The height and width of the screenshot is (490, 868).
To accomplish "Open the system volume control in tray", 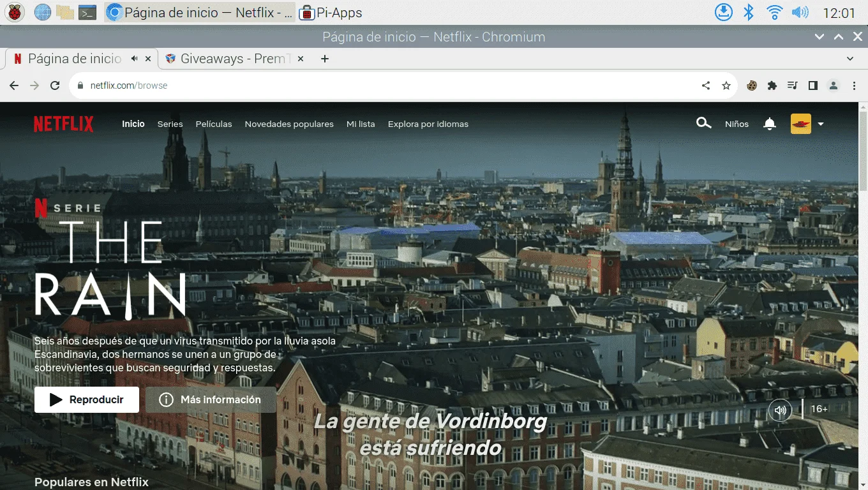I will pyautogui.click(x=800, y=12).
